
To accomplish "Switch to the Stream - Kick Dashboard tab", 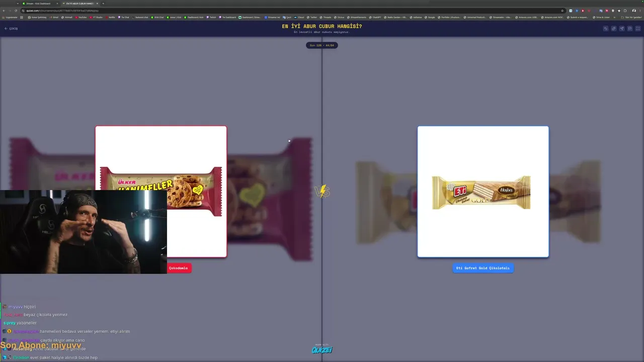I will (39, 4).
